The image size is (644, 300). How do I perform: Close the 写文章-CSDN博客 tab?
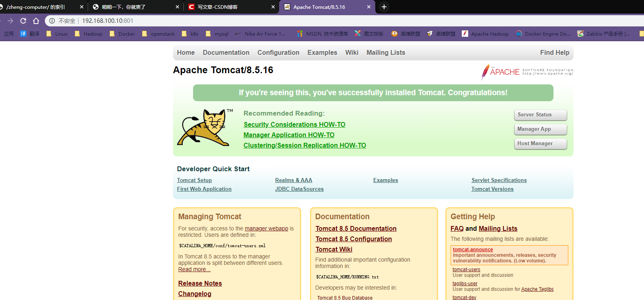coord(273,7)
